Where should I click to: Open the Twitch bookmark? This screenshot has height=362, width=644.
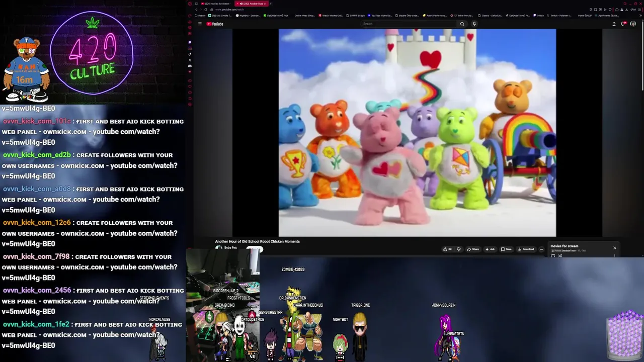click(538, 16)
